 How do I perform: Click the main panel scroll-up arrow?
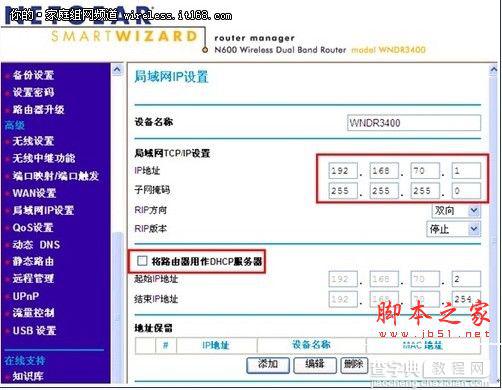(x=493, y=70)
